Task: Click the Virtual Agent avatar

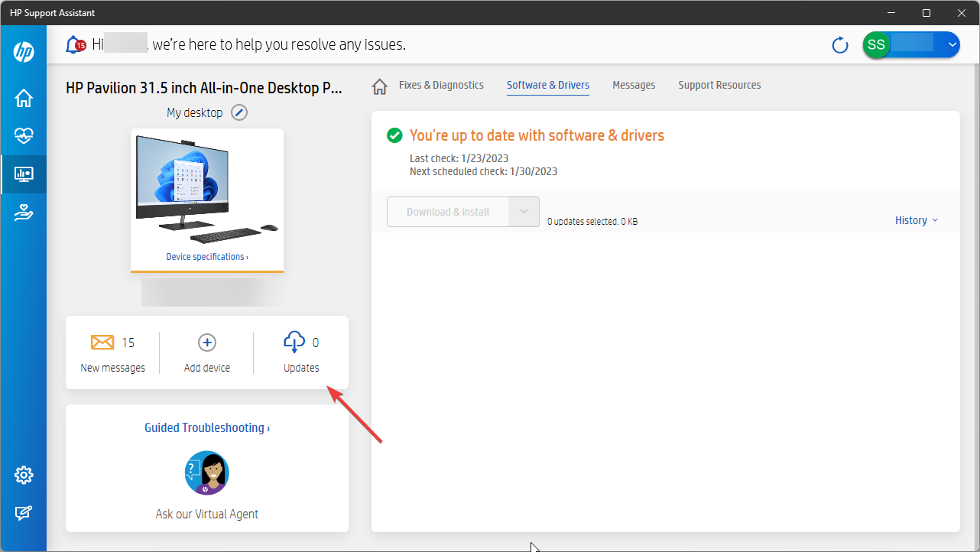Action: point(207,473)
